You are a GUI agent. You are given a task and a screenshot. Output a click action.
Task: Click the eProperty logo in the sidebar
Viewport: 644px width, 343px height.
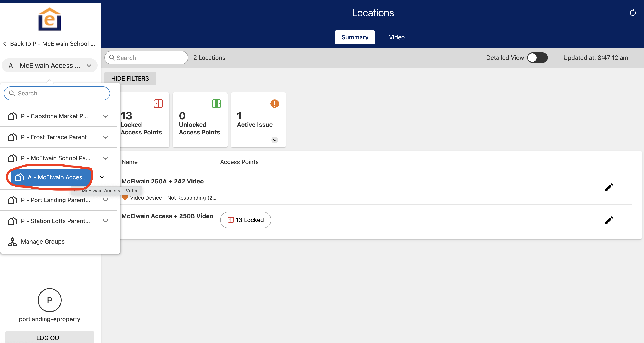(49, 19)
